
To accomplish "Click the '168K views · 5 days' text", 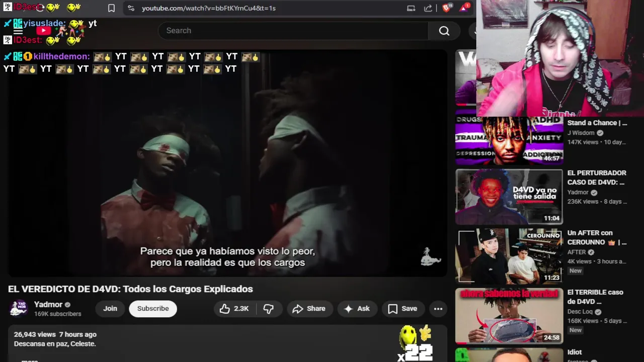I will point(597,321).
